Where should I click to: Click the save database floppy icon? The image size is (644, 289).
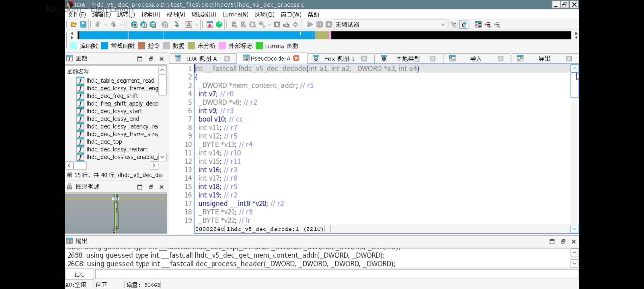point(83,24)
